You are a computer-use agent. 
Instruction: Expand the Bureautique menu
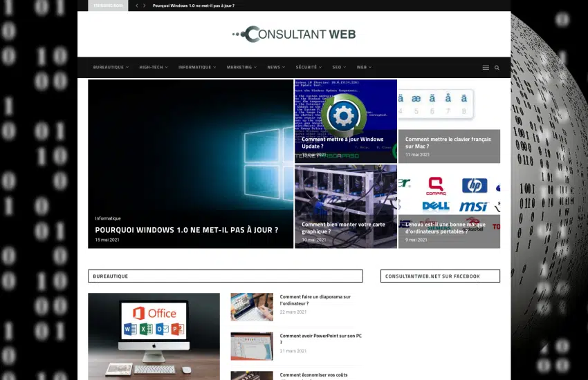click(111, 68)
